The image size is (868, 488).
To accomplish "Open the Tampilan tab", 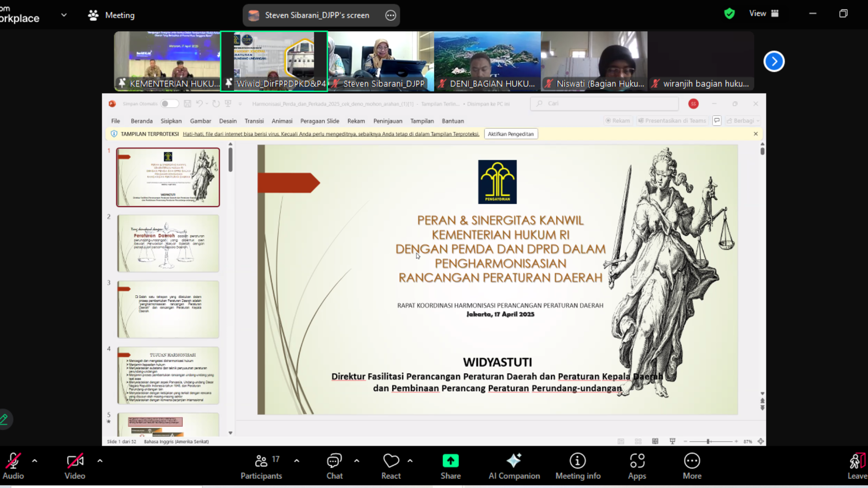I will click(x=422, y=121).
